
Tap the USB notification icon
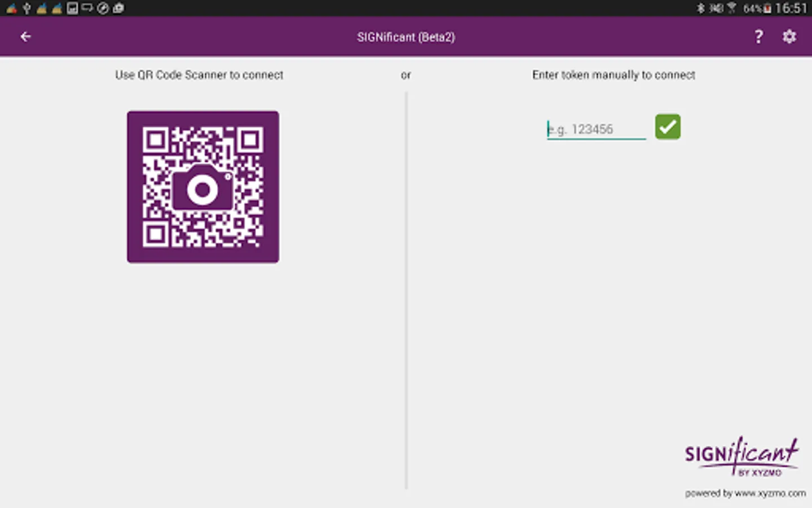(x=27, y=8)
